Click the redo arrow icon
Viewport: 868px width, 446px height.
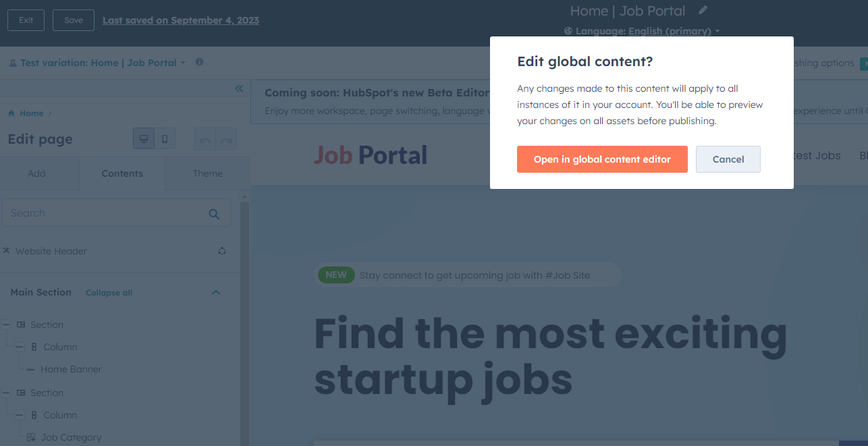(226, 140)
